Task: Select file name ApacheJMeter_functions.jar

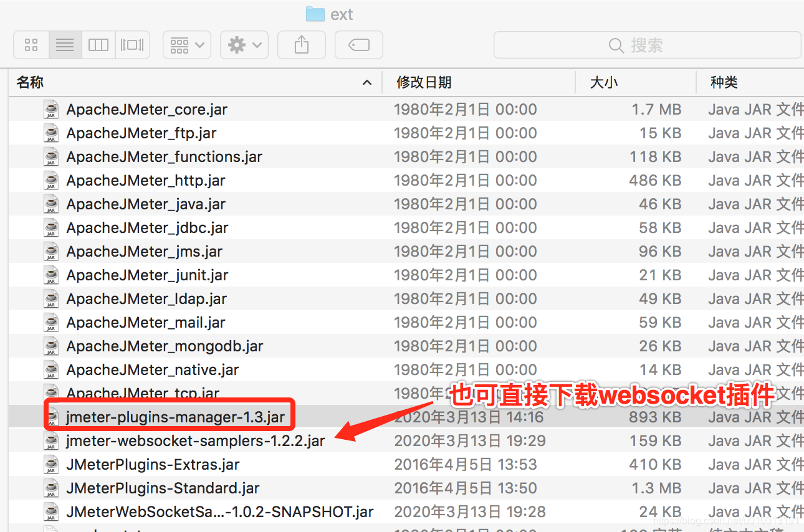Action: click(x=165, y=157)
